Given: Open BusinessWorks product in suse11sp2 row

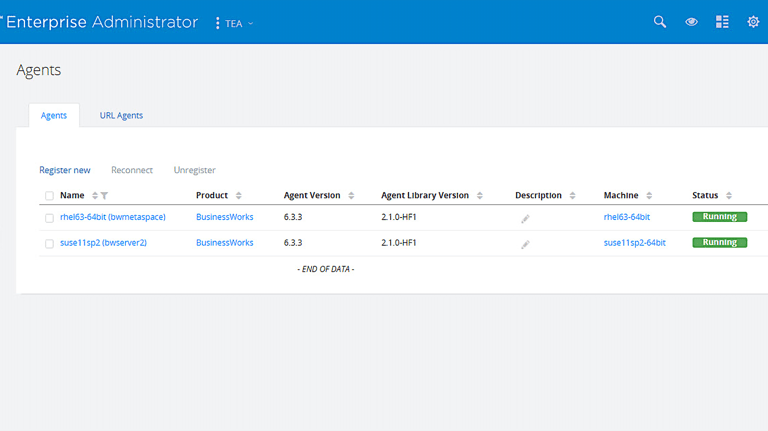Looking at the screenshot, I should tap(225, 242).
